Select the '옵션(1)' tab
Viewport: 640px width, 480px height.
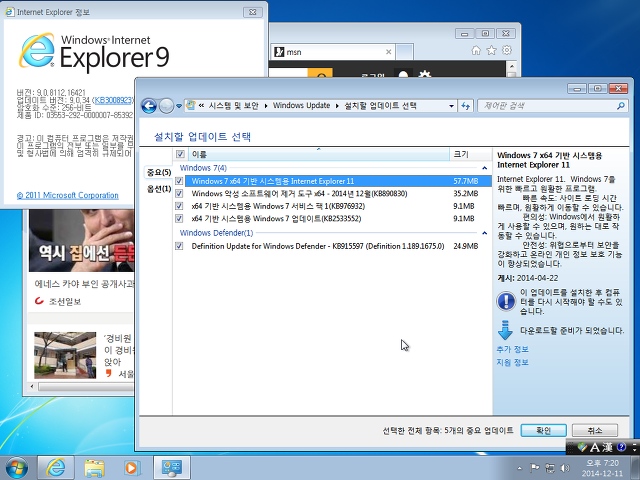pyautogui.click(x=159, y=189)
